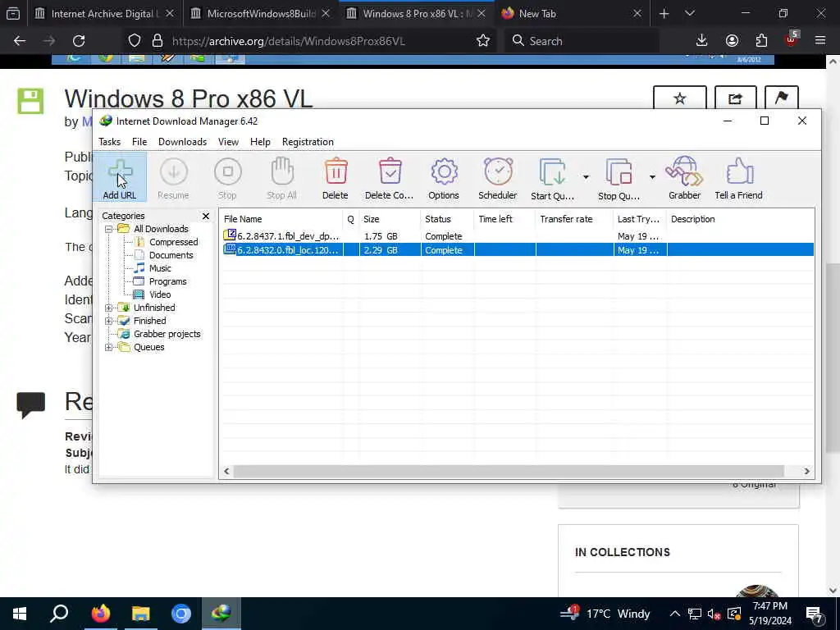Screen dimensions: 840x630
Task: Open the File menu
Action: point(139,142)
